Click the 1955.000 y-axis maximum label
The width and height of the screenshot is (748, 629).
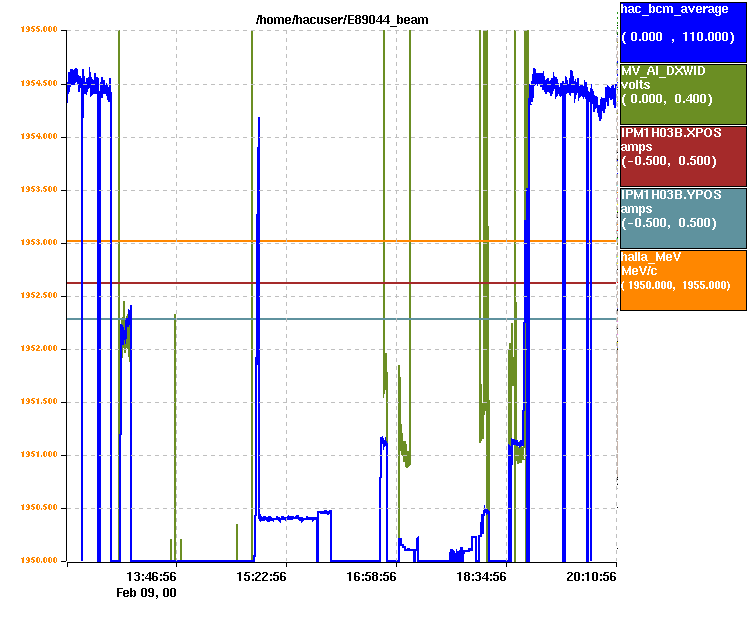click(39, 30)
